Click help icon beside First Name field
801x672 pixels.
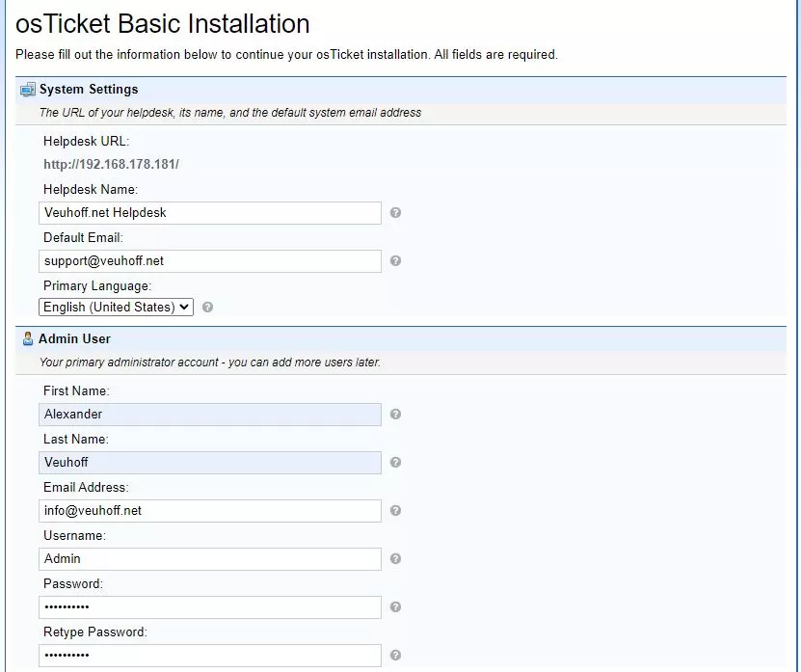pos(395,414)
